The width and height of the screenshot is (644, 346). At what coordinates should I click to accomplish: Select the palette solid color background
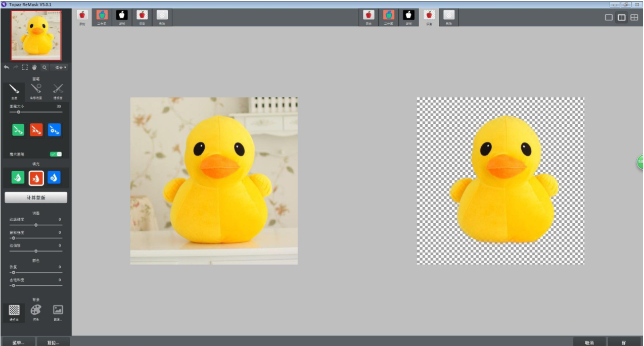(36, 313)
